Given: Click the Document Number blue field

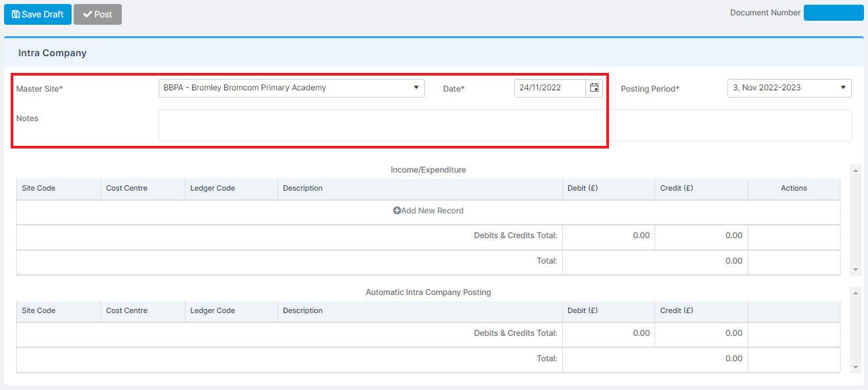Looking at the screenshot, I should [834, 13].
